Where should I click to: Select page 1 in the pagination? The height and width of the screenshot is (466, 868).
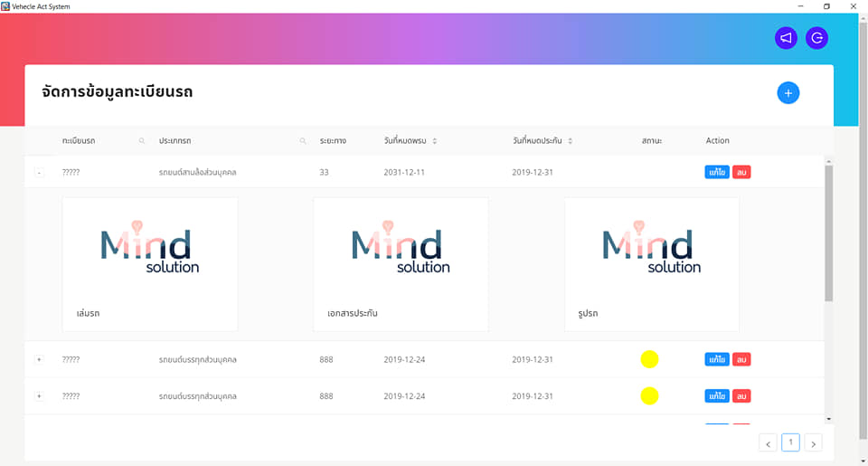coord(790,442)
